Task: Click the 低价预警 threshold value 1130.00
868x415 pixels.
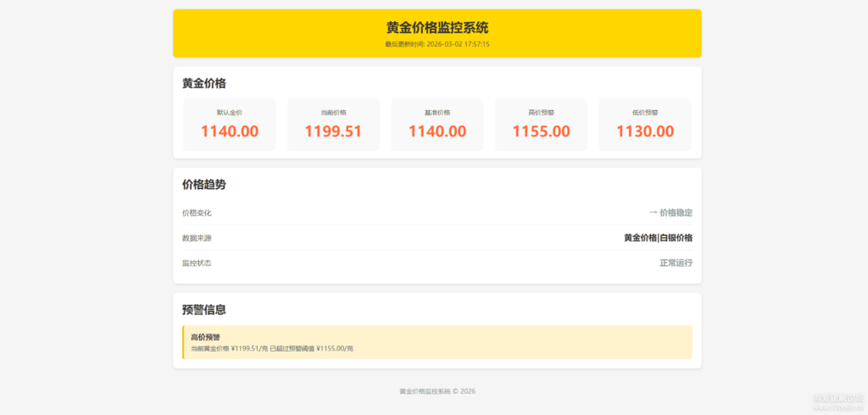Action: pos(645,131)
